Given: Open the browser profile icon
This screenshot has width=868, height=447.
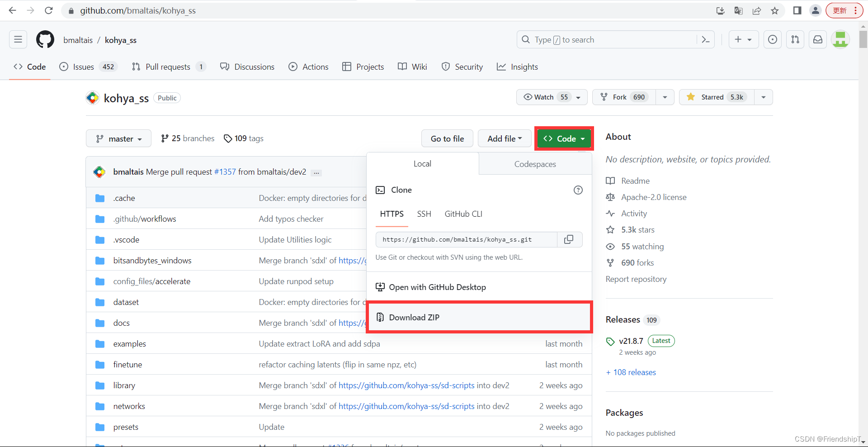Looking at the screenshot, I should point(815,10).
